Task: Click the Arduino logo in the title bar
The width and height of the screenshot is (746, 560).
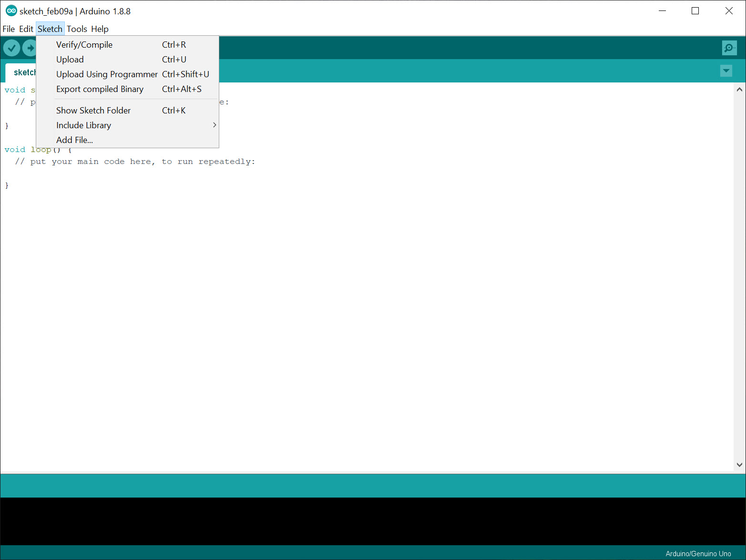Action: [x=11, y=11]
